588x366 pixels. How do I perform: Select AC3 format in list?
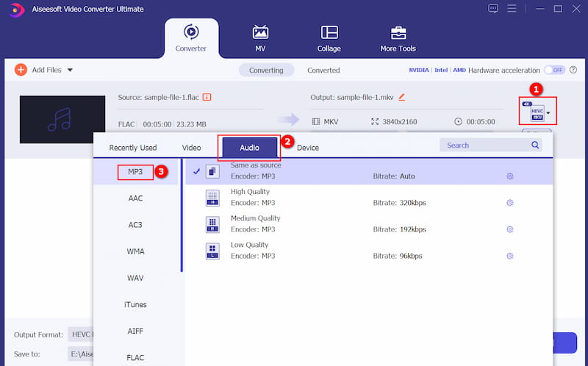(135, 225)
